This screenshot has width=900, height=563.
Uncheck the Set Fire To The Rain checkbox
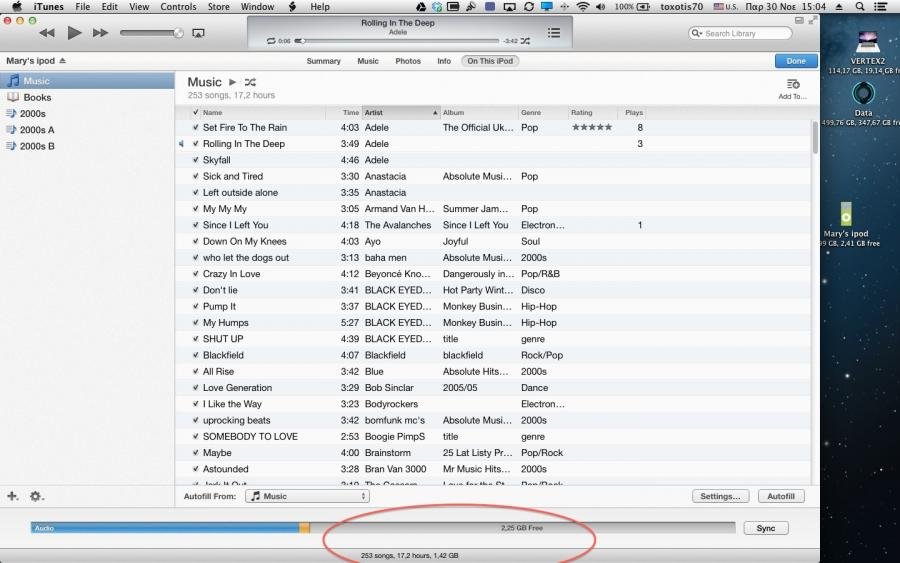(196, 127)
